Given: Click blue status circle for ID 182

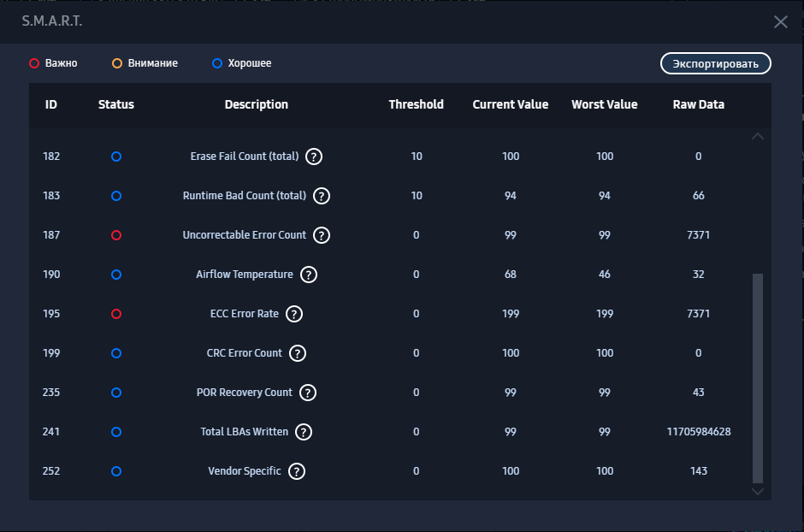Looking at the screenshot, I should pos(116,157).
